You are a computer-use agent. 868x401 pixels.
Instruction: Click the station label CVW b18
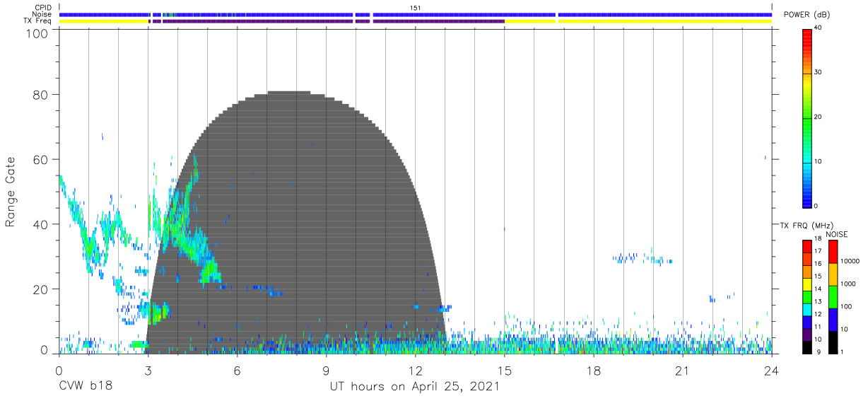click(x=85, y=386)
